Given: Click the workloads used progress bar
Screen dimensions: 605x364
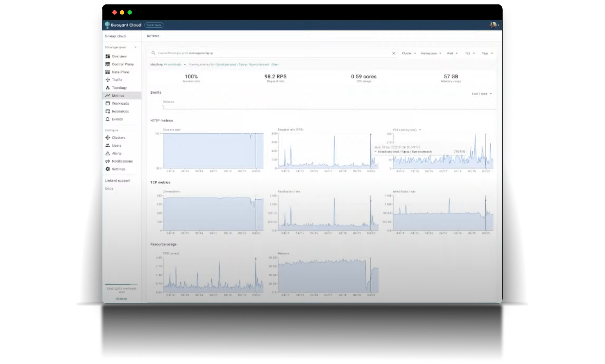Looking at the screenshot, I should (x=121, y=284).
